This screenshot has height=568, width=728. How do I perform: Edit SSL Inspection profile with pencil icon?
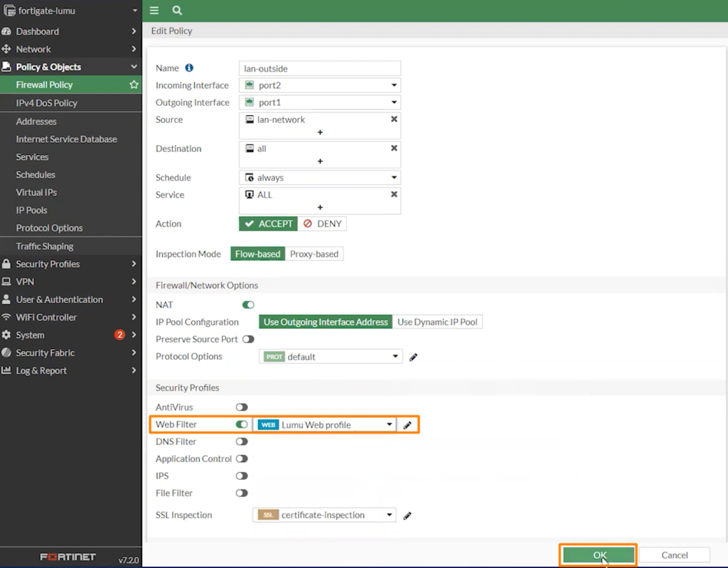(x=407, y=515)
